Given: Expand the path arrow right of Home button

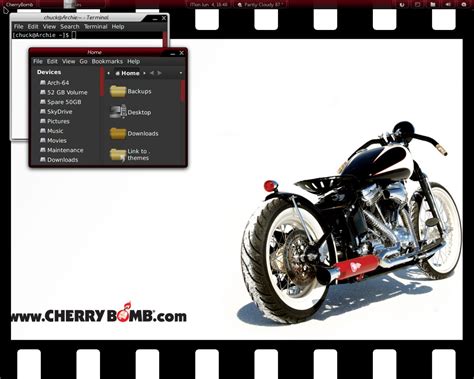Looking at the screenshot, I should pyautogui.click(x=144, y=73).
